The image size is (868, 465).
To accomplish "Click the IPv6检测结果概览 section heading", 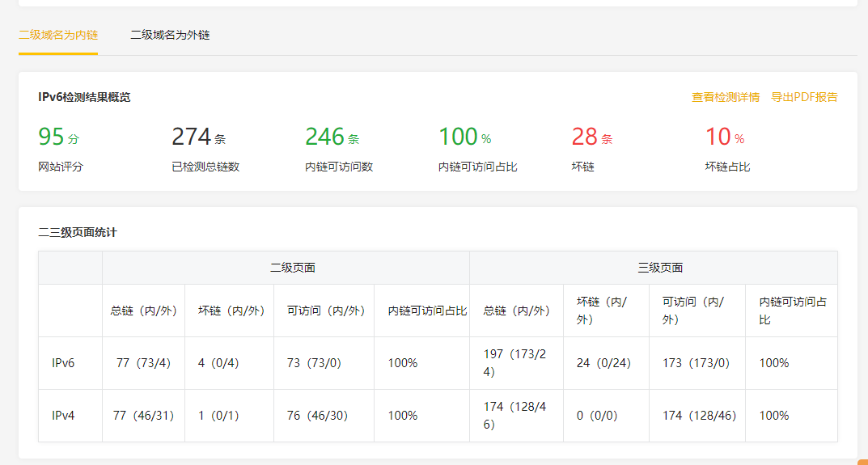I will [84, 97].
